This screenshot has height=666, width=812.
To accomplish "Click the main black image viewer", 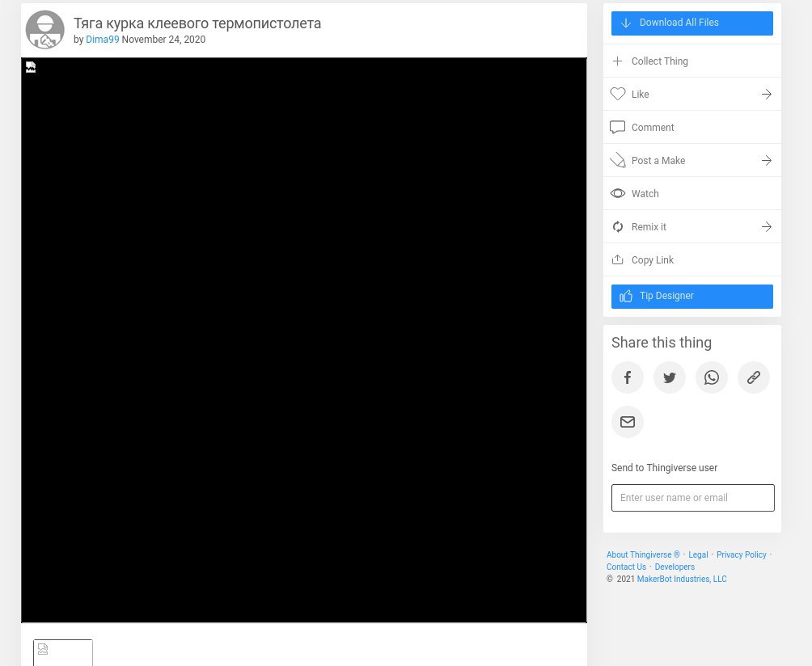I will pos(303,340).
